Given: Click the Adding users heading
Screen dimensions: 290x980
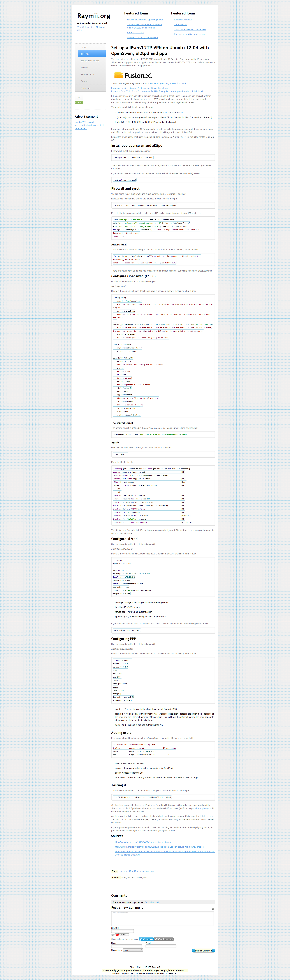Looking at the screenshot, I should point(121,732).
